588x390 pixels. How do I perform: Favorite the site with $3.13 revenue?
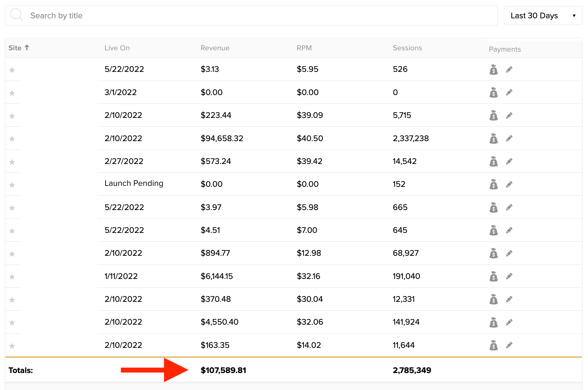12,70
